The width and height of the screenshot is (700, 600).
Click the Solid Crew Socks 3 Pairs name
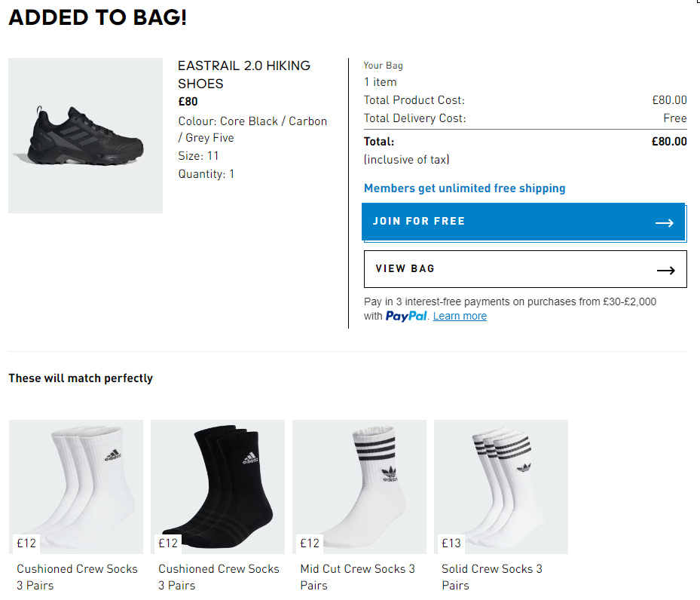point(492,577)
